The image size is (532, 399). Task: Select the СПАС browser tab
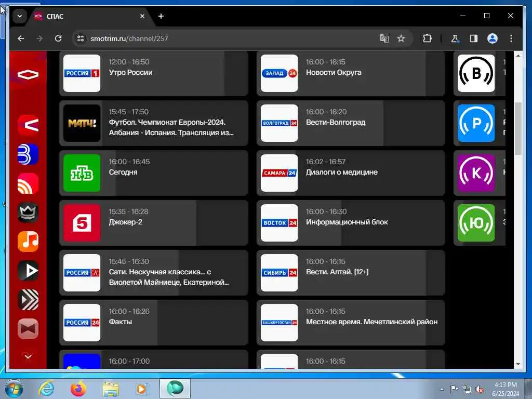coord(90,16)
